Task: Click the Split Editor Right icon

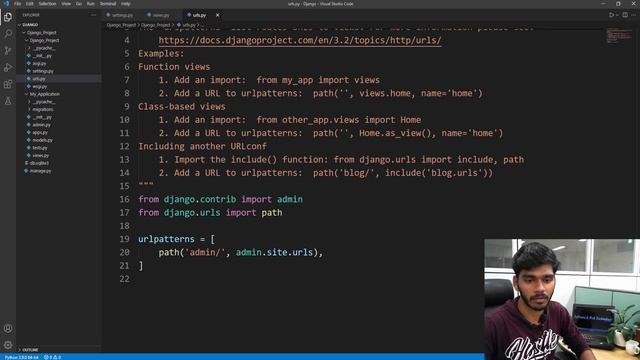Action: coord(625,15)
